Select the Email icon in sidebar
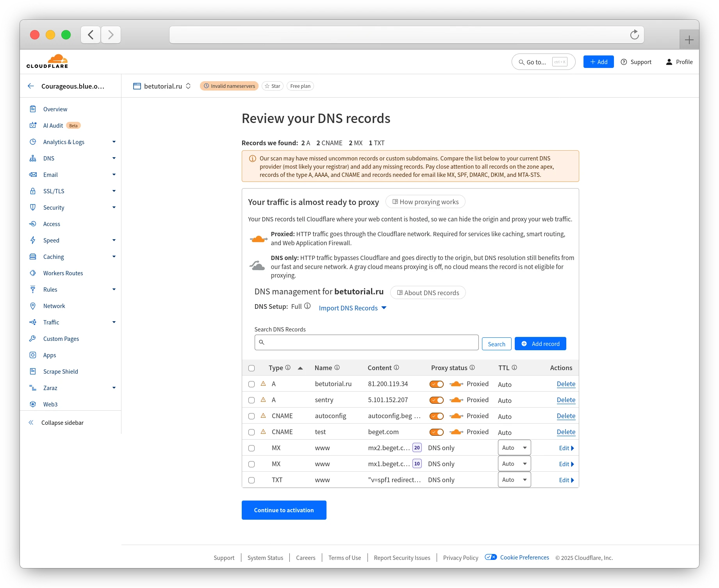 pos(33,175)
